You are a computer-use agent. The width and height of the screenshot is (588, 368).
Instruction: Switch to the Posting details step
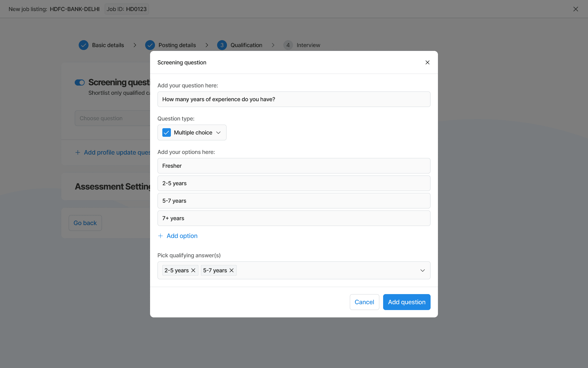177,45
